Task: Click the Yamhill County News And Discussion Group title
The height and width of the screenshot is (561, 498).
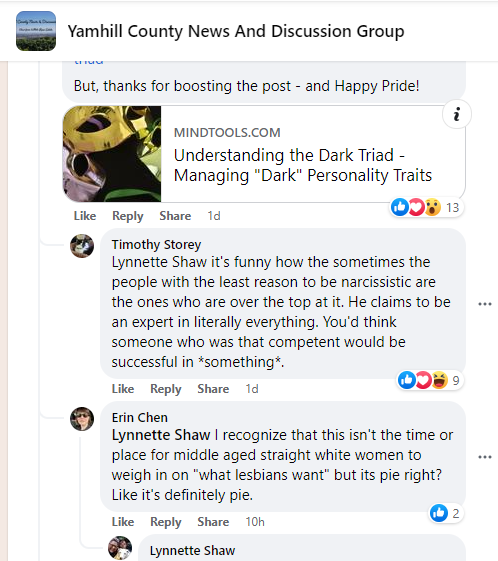Action: pos(236,31)
